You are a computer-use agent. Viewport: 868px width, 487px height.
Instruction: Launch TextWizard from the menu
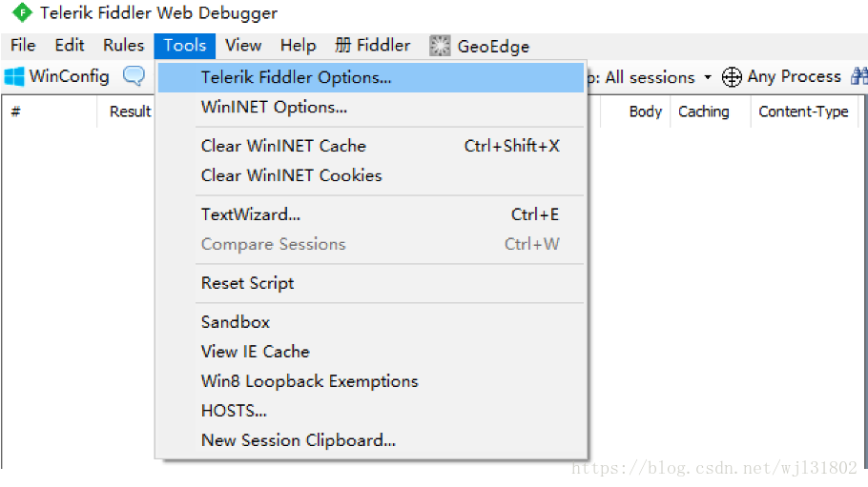click(x=251, y=214)
